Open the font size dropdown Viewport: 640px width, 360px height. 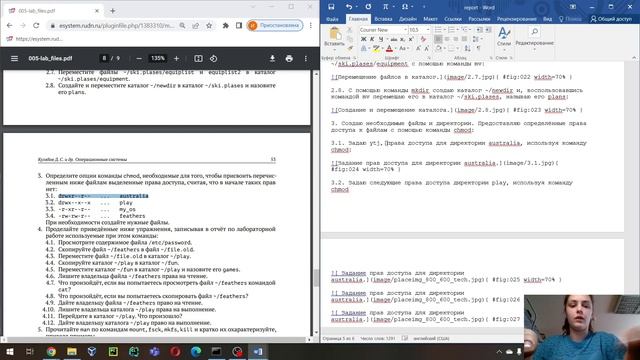[428, 30]
